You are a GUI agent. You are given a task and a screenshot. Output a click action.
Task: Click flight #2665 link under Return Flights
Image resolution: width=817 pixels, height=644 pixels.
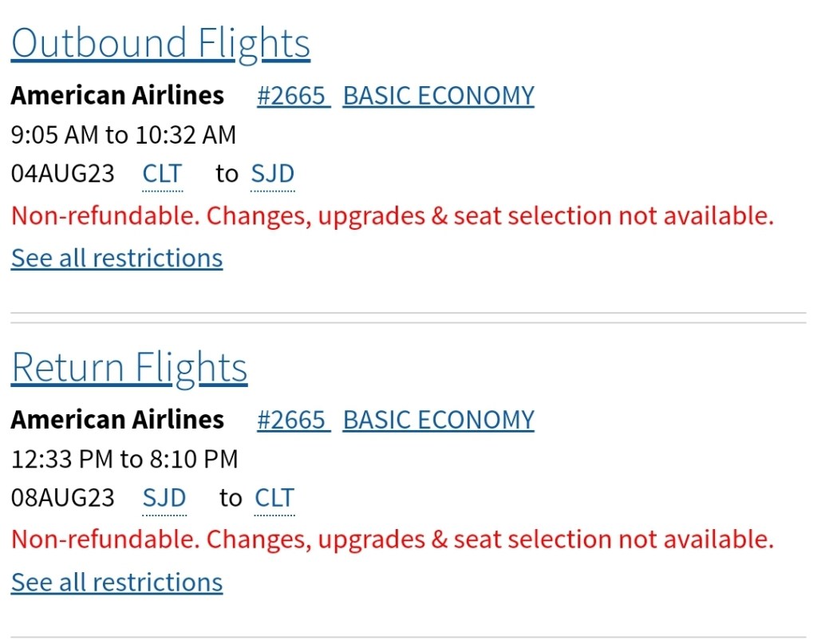(x=292, y=420)
